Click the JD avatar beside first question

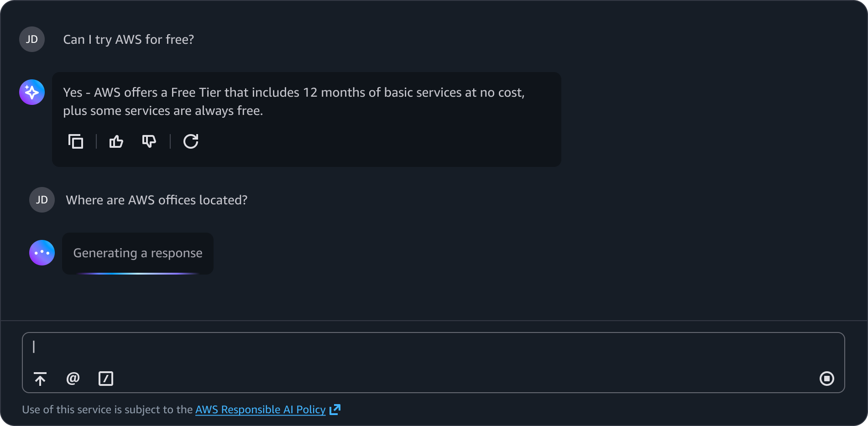32,39
